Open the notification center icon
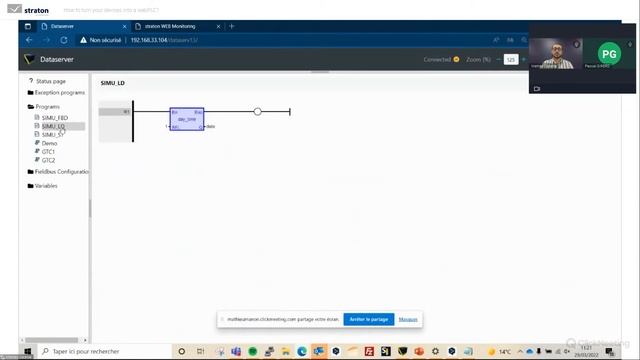Image resolution: width=640 pixels, height=360 pixels. pyautogui.click(x=610, y=351)
